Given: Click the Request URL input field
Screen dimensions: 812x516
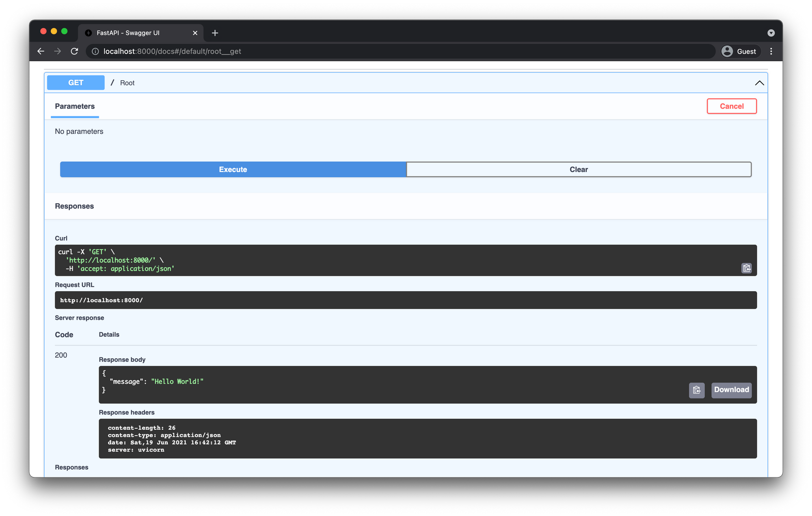Looking at the screenshot, I should click(x=406, y=300).
